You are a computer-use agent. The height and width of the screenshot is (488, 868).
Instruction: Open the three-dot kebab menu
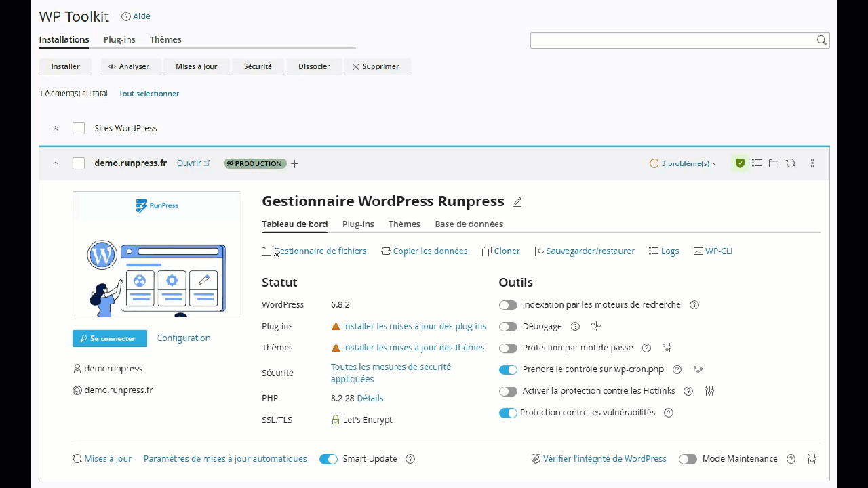pyautogui.click(x=812, y=163)
